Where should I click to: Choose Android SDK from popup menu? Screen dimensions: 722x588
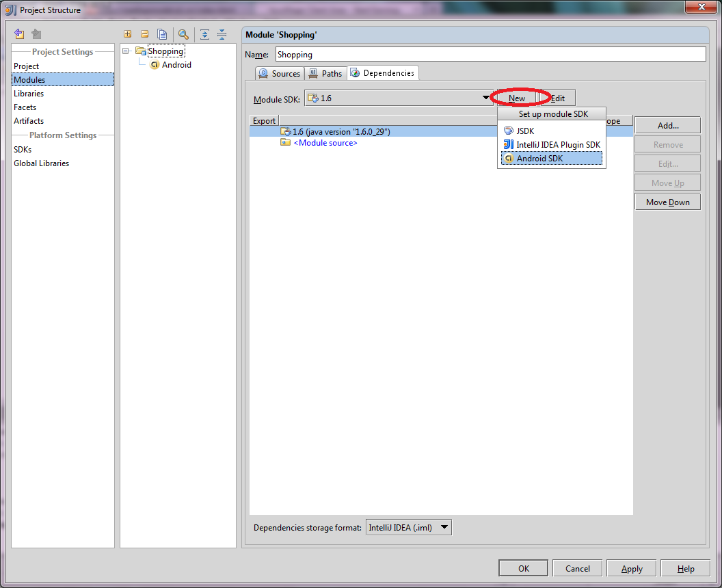pyautogui.click(x=552, y=159)
